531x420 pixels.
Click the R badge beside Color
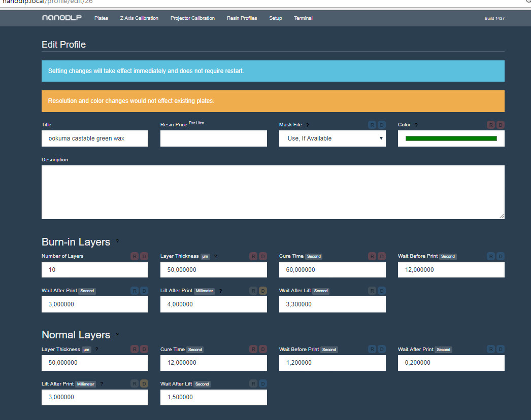click(491, 125)
